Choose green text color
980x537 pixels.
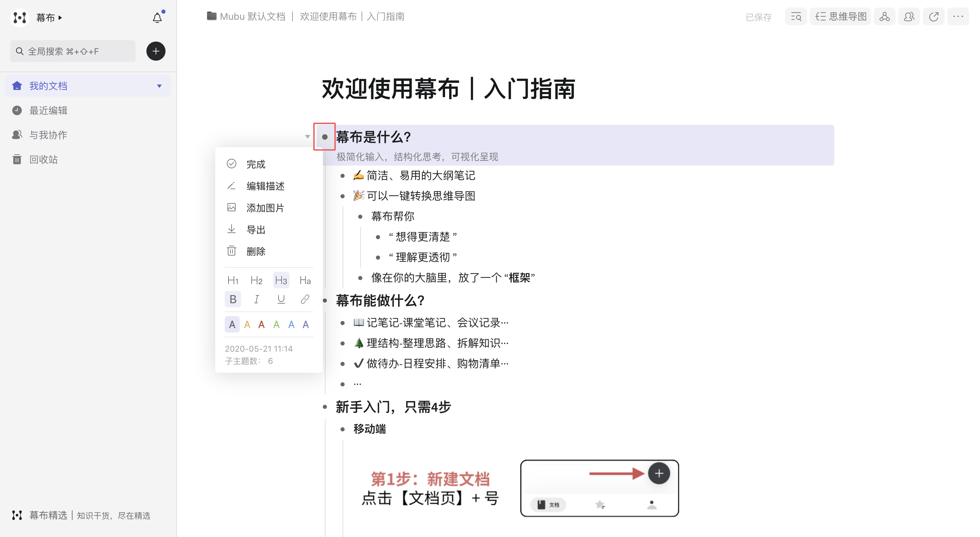tap(276, 325)
